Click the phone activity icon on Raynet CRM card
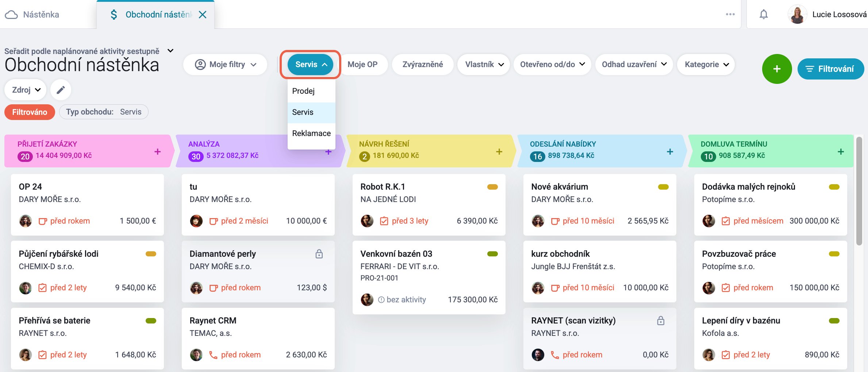The height and width of the screenshot is (372, 868). click(x=213, y=355)
